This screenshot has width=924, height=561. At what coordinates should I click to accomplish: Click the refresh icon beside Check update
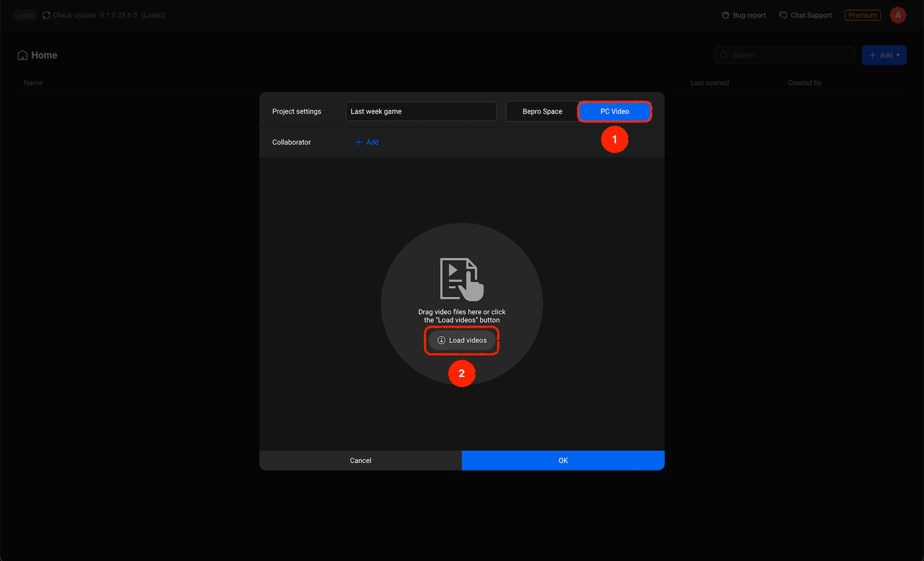[46, 15]
